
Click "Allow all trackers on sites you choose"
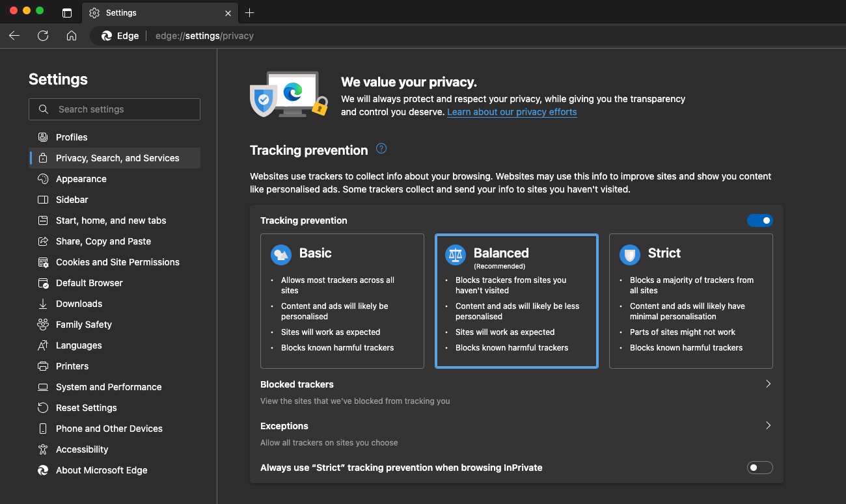329,443
